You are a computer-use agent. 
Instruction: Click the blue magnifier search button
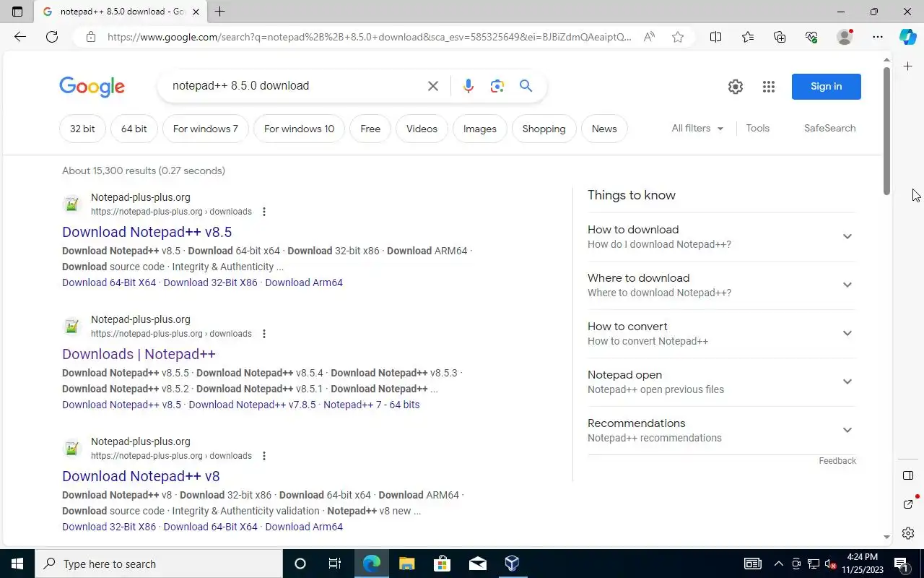coord(526,86)
